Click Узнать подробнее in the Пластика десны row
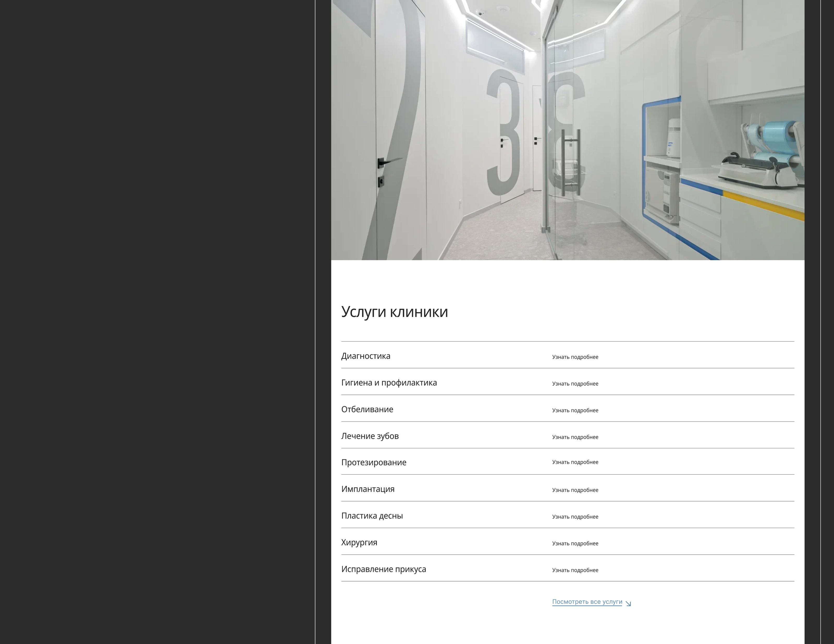The height and width of the screenshot is (644, 834). pos(575,517)
